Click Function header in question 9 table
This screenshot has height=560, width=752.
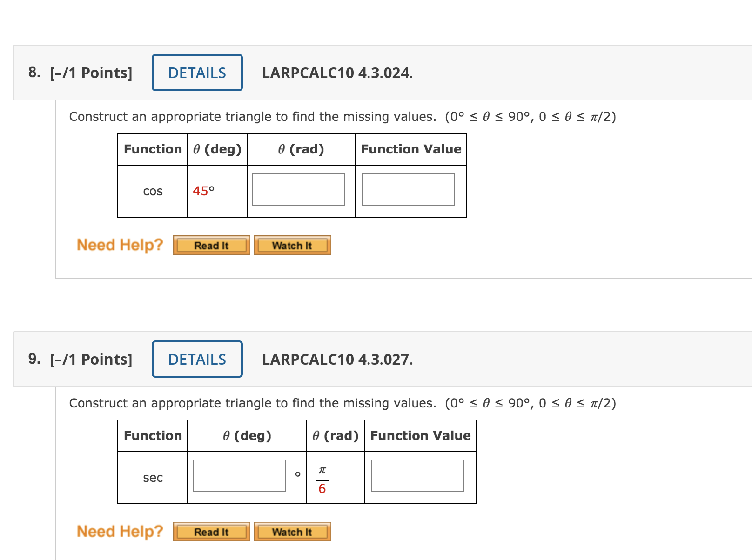pyautogui.click(x=153, y=436)
